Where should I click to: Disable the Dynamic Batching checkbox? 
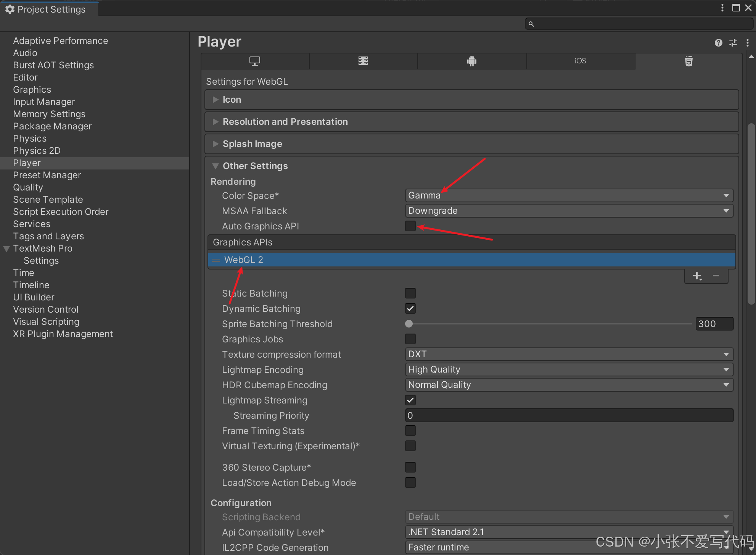(x=410, y=308)
